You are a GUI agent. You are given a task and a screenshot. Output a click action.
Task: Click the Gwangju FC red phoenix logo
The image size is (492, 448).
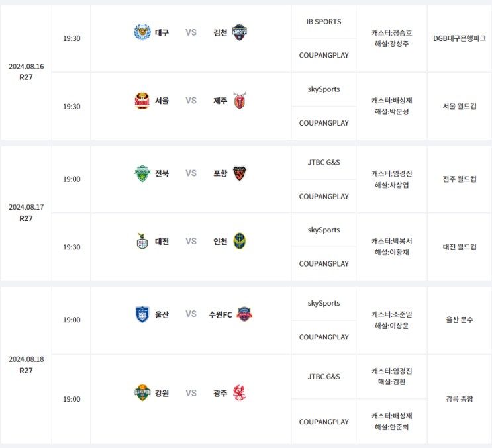click(x=240, y=393)
